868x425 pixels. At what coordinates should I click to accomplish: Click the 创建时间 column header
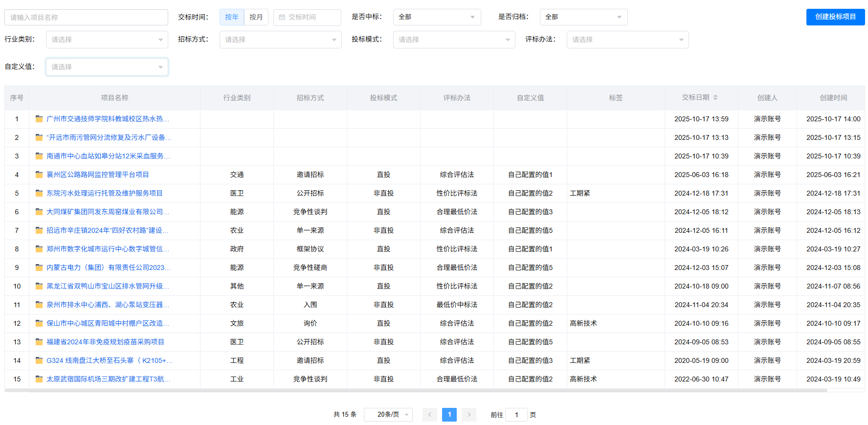(833, 98)
